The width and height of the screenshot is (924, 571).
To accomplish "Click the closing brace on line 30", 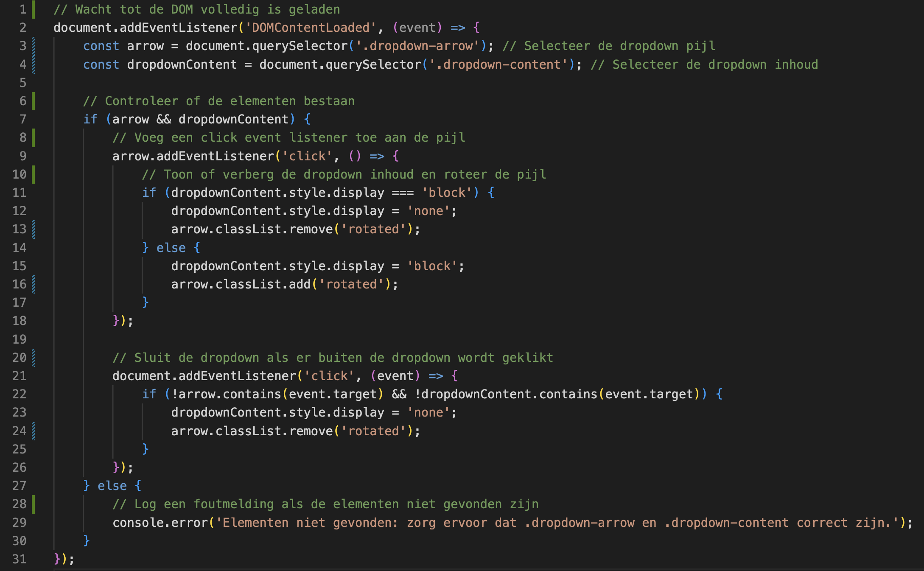I will point(87,541).
